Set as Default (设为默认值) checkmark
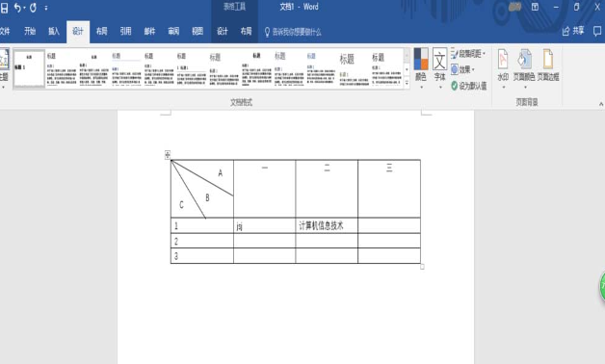 point(469,86)
